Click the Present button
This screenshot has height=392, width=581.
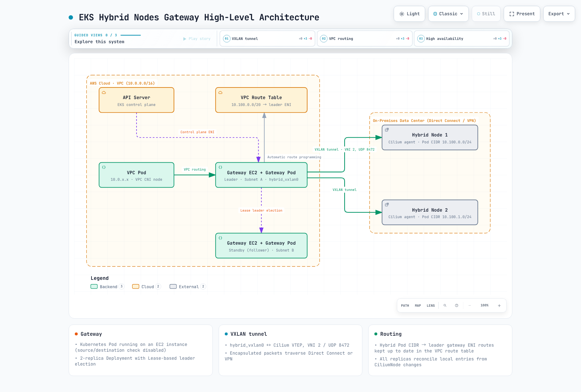522,14
